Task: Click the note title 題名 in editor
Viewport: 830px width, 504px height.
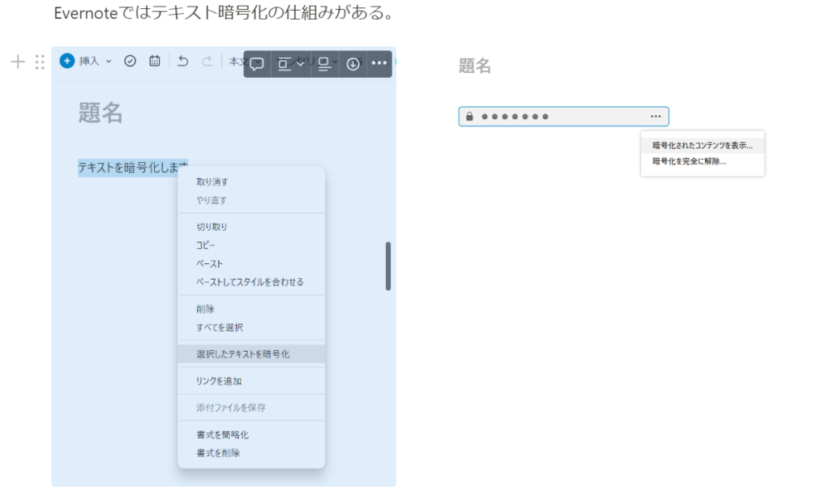Action: [101, 113]
